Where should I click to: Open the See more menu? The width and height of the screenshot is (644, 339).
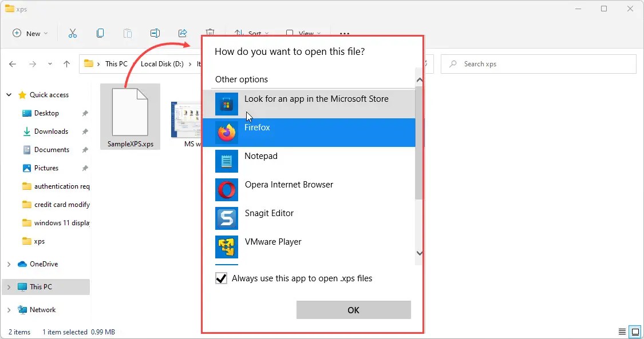[x=345, y=33]
